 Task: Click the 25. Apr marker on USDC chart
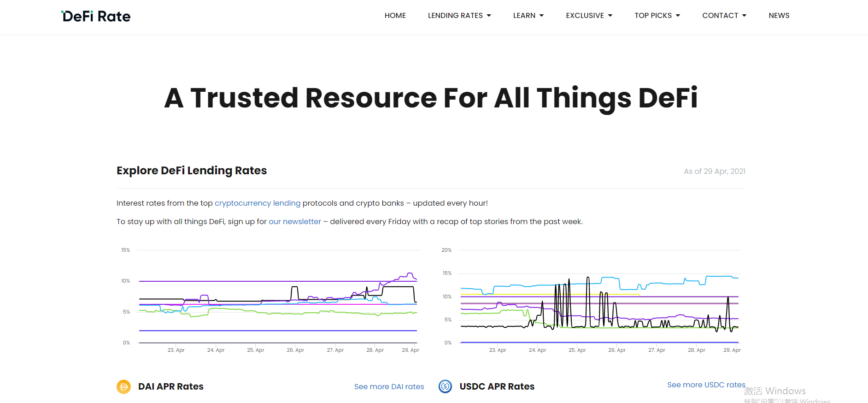[577, 350]
